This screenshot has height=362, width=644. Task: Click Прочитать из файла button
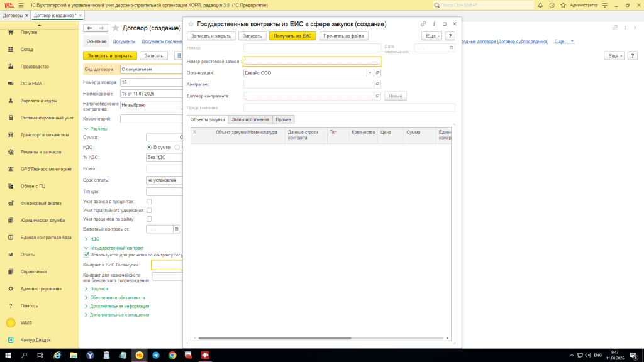click(343, 36)
